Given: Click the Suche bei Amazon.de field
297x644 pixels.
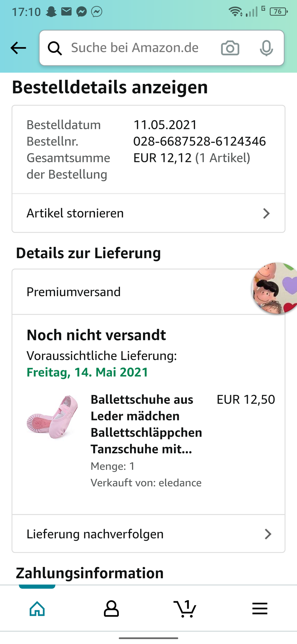Looking at the screenshot, I should 135,48.
